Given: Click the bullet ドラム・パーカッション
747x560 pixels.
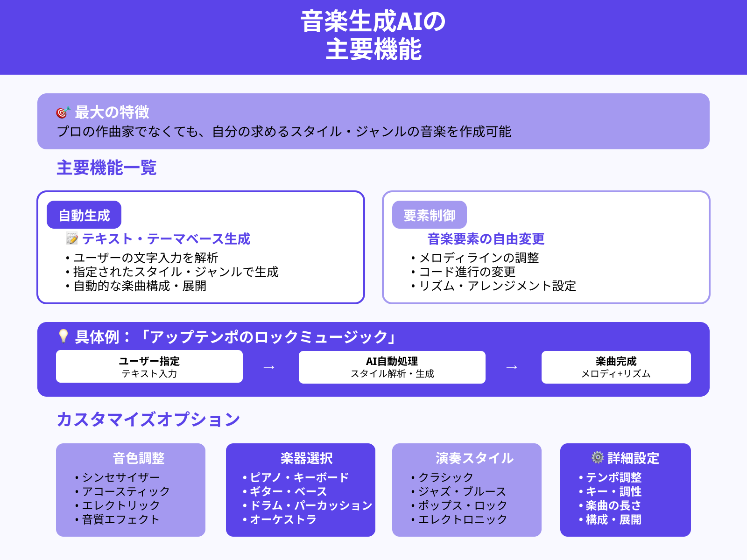Looking at the screenshot, I should (307, 505).
